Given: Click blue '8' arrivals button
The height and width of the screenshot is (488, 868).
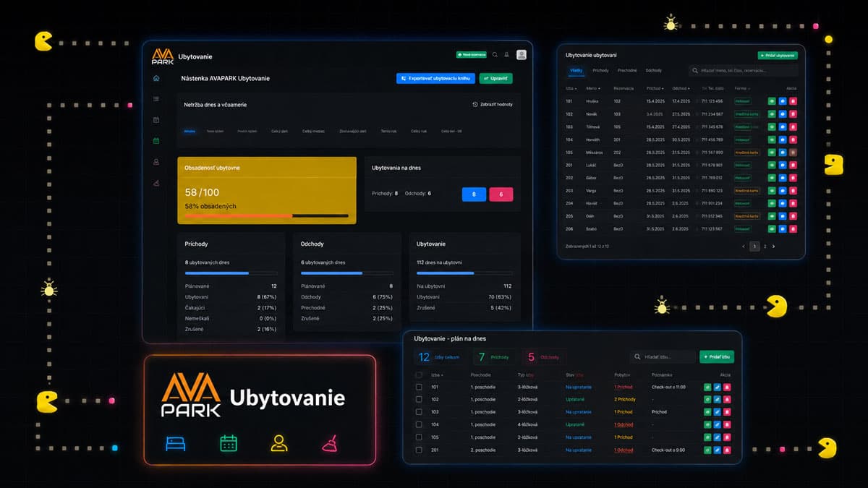Looking at the screenshot, I should click(x=474, y=194).
